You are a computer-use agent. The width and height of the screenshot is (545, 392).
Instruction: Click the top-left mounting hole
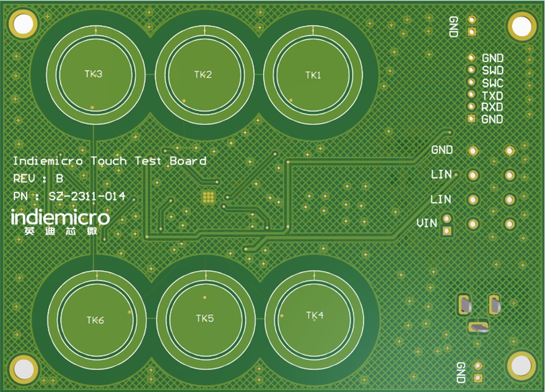coord(23,24)
